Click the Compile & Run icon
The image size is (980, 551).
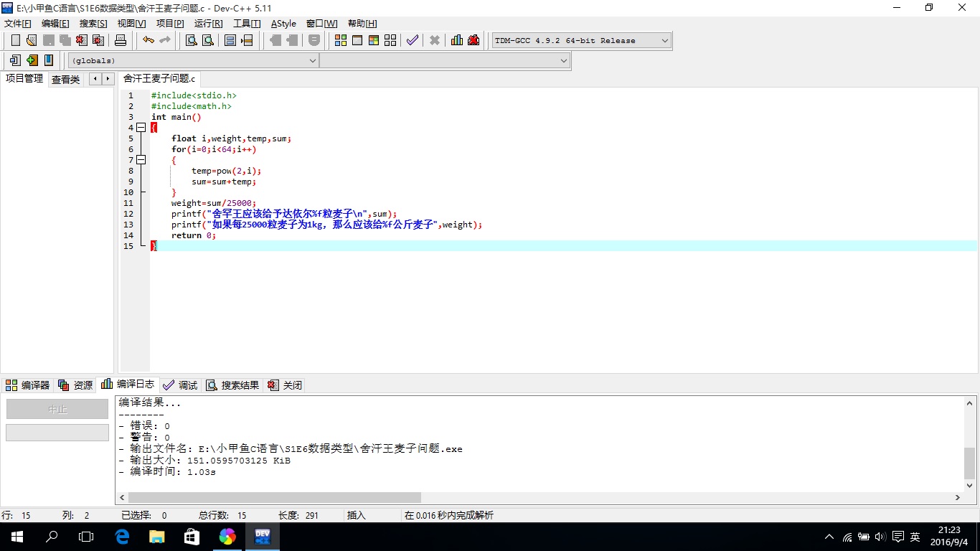pos(374,40)
